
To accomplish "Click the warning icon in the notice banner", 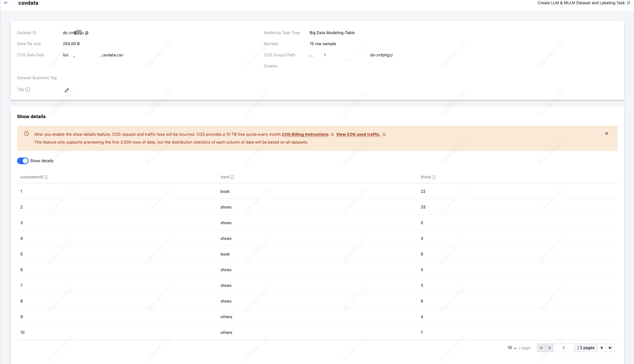I will (26, 134).
